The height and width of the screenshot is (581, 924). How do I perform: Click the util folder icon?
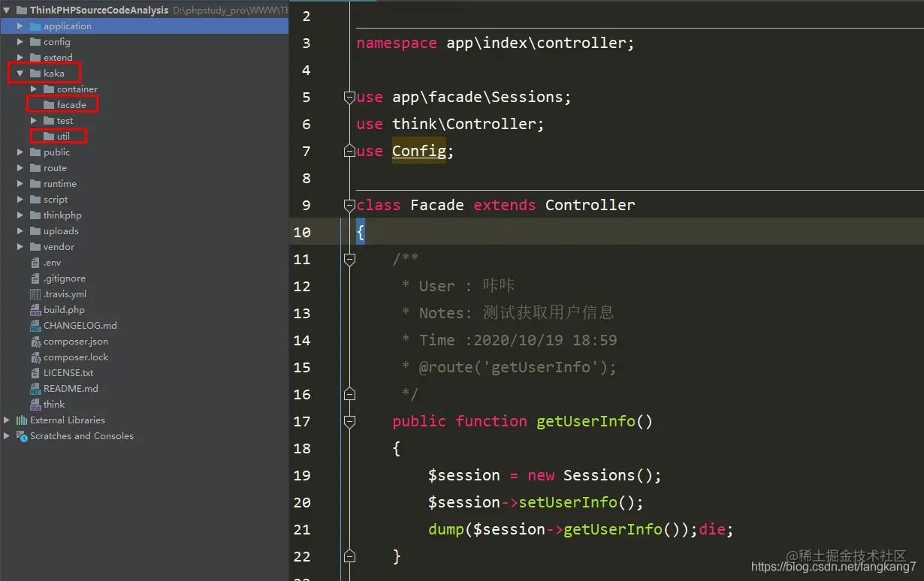point(49,137)
